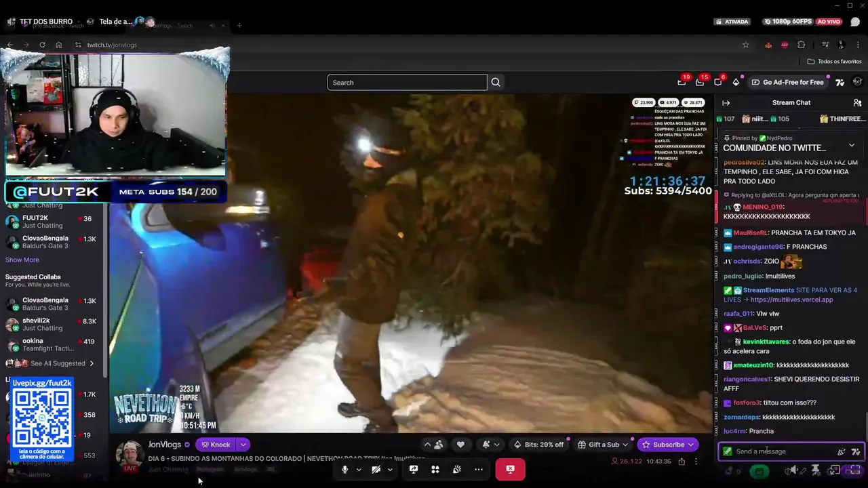The width and height of the screenshot is (868, 488).
Task: Open the Todos os favoritos bookmarks folder
Action: 834,61
